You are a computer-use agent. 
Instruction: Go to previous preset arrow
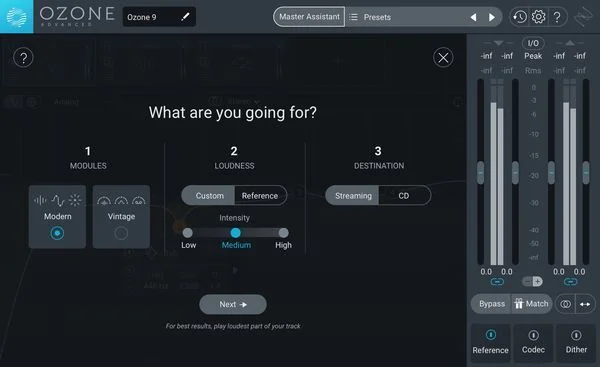click(473, 17)
